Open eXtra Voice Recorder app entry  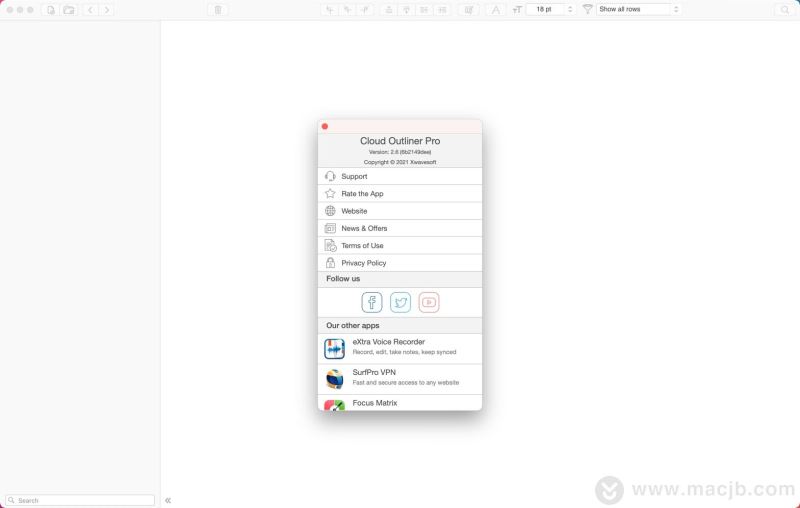tap(400, 348)
